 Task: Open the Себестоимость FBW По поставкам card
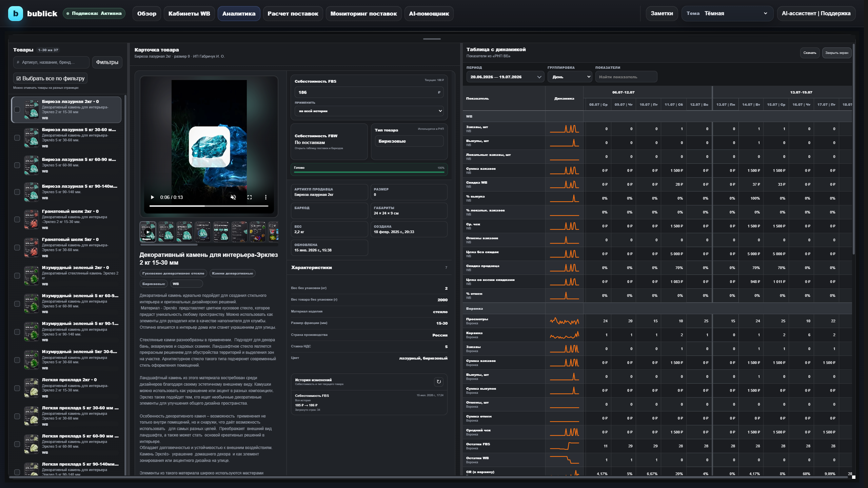click(x=329, y=142)
